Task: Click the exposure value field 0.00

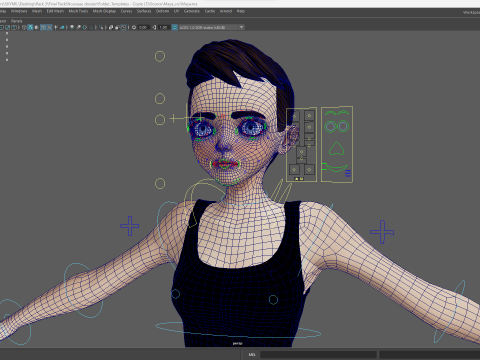Action: 143,27
